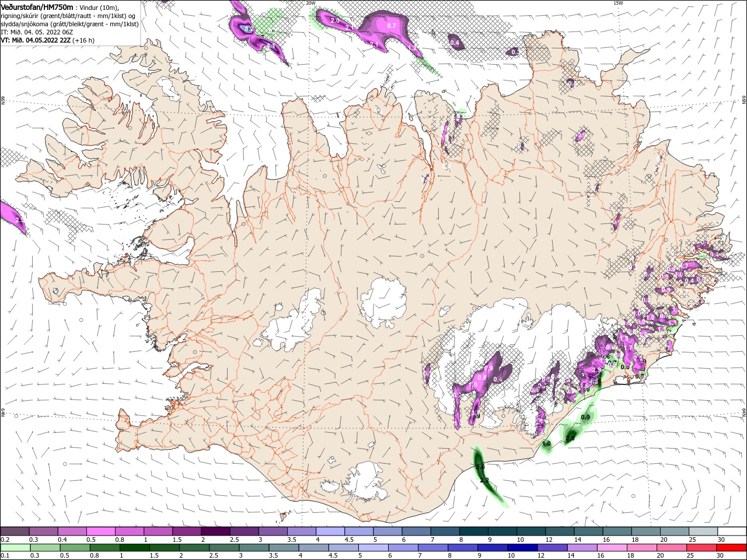Select the upper legend swatch labeled 1.5
747x560 pixels.
click(x=186, y=531)
